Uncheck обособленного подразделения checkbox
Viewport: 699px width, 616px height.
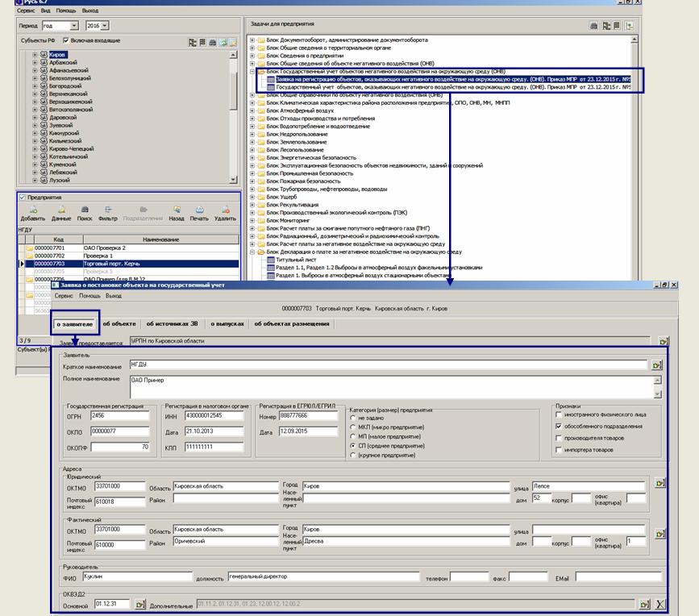click(559, 426)
